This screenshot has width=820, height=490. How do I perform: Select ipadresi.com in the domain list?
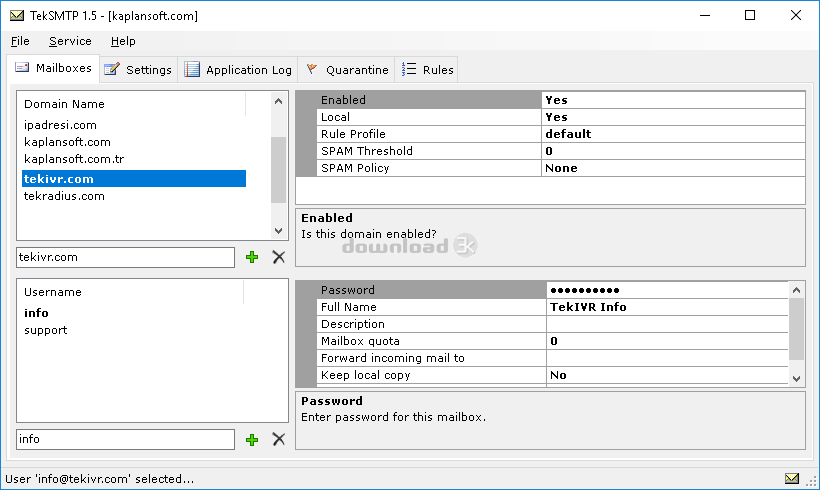(60, 125)
